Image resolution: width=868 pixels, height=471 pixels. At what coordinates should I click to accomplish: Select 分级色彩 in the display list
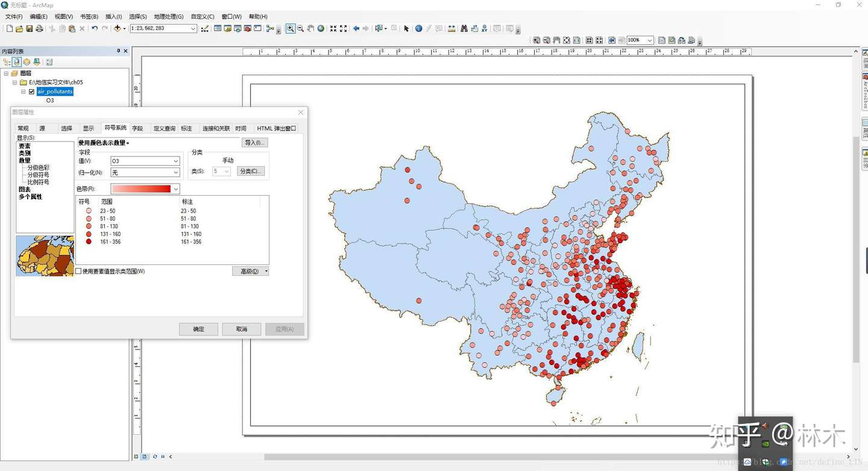pos(39,167)
